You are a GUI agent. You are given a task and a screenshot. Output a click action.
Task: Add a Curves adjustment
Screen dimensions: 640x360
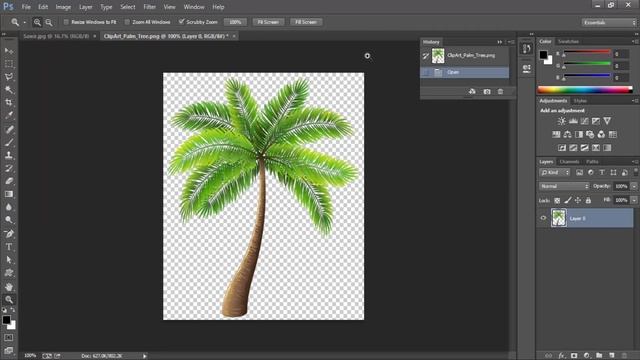tap(584, 121)
